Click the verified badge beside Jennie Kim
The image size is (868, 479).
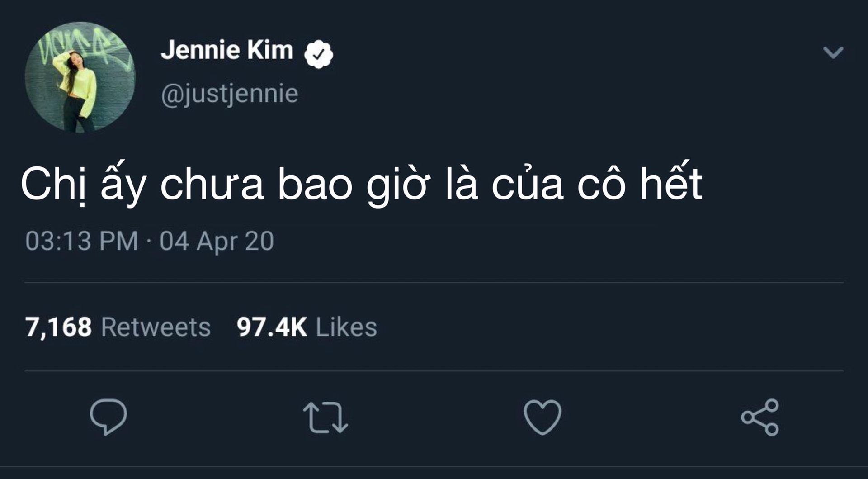tap(319, 54)
